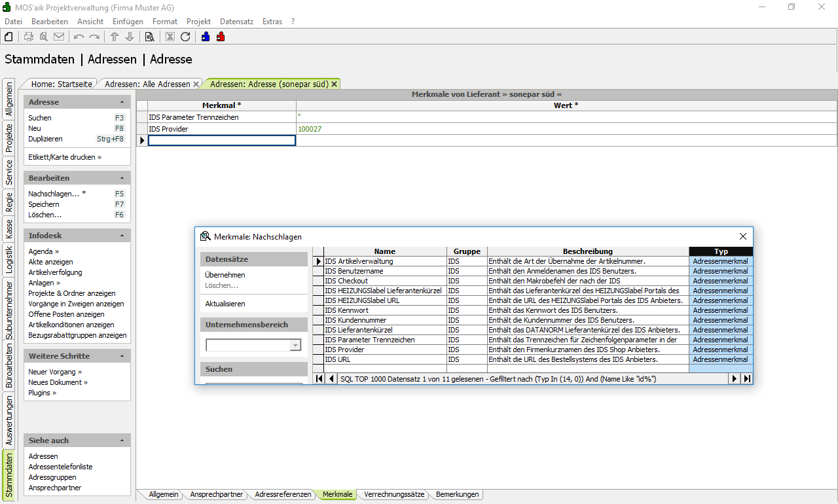Jump to last record navigation arrow
838x504 pixels.
746,379
